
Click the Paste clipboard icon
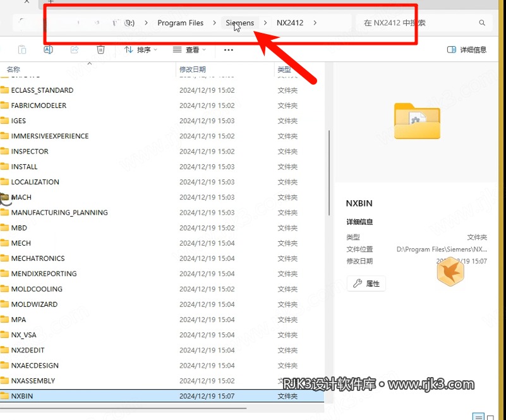(22, 50)
